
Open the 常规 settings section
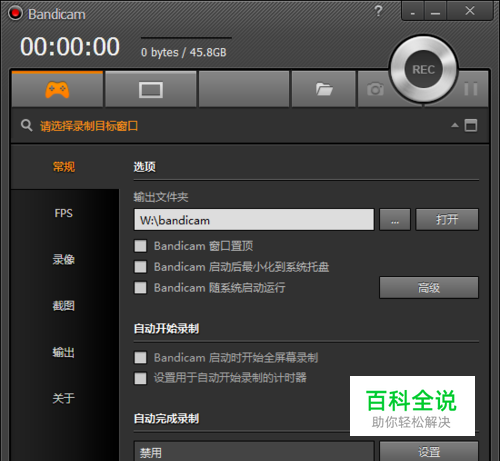point(64,167)
